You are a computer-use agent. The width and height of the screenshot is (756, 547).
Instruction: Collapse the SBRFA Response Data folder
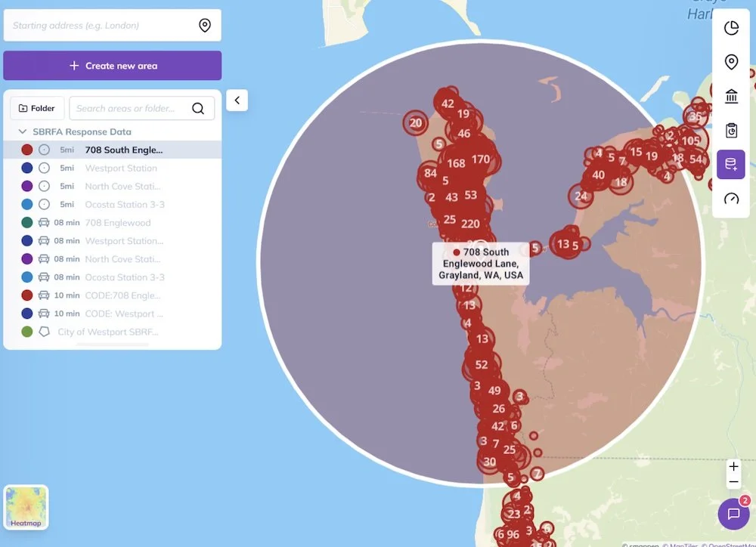22,131
